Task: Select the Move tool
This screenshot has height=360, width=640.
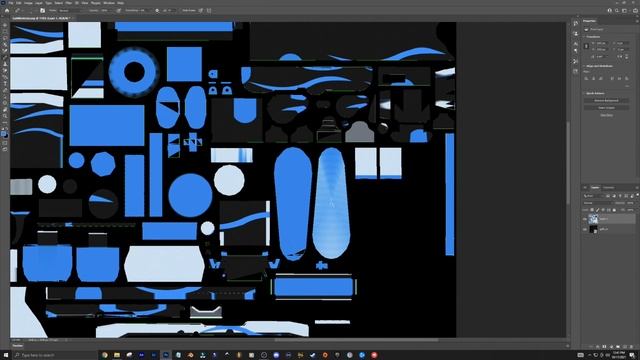Action: pos(5,25)
